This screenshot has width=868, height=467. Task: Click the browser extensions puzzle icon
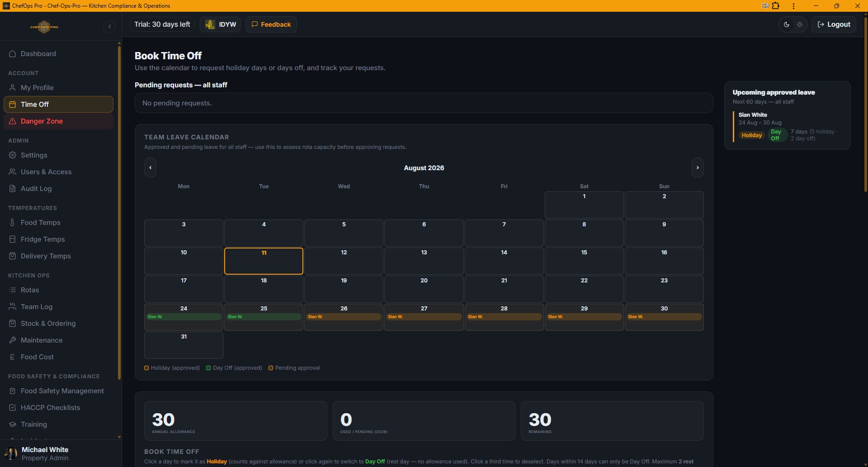coord(776,6)
